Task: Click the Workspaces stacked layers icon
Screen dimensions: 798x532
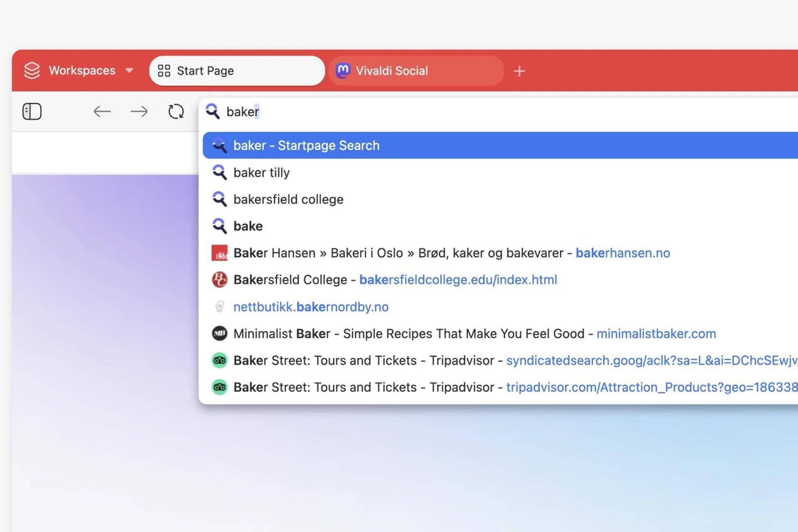Action: coord(32,70)
